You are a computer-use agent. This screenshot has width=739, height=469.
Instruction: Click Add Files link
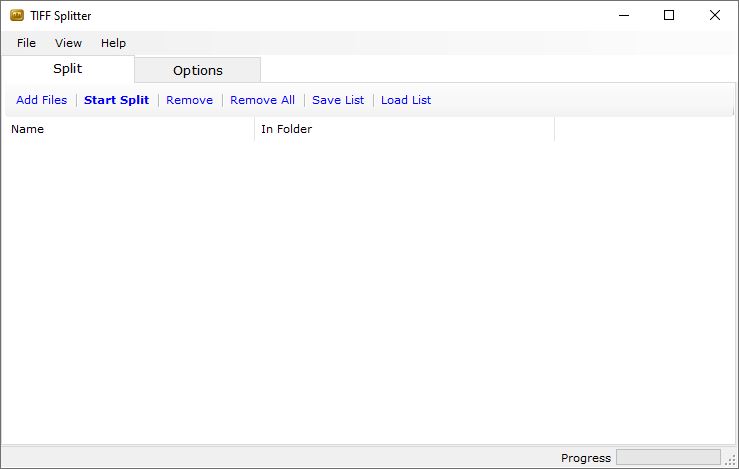(41, 100)
